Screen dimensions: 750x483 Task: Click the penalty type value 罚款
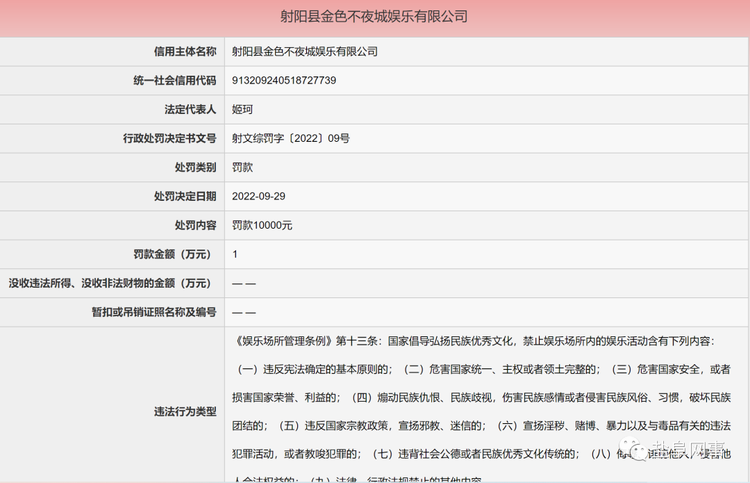click(242, 167)
